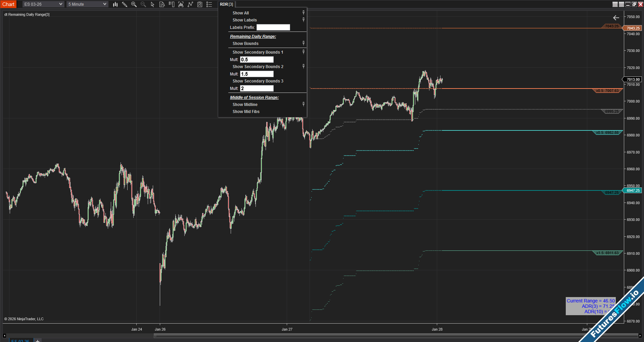Select Show Midline menu entry
The image size is (644, 342).
(x=245, y=105)
